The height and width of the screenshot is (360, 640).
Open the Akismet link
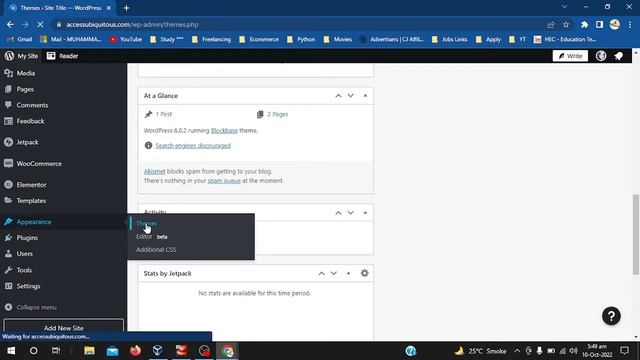(154, 171)
